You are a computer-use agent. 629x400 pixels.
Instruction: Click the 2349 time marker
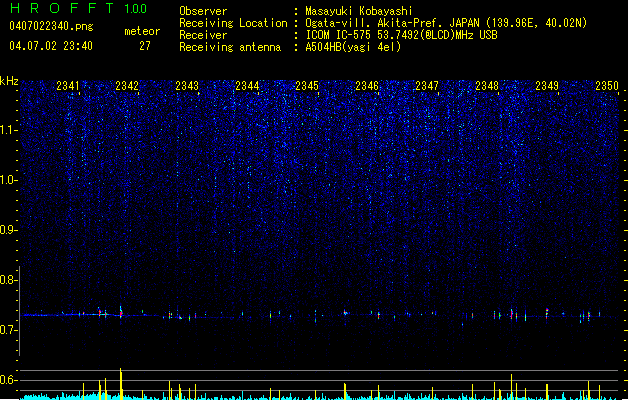(x=547, y=86)
